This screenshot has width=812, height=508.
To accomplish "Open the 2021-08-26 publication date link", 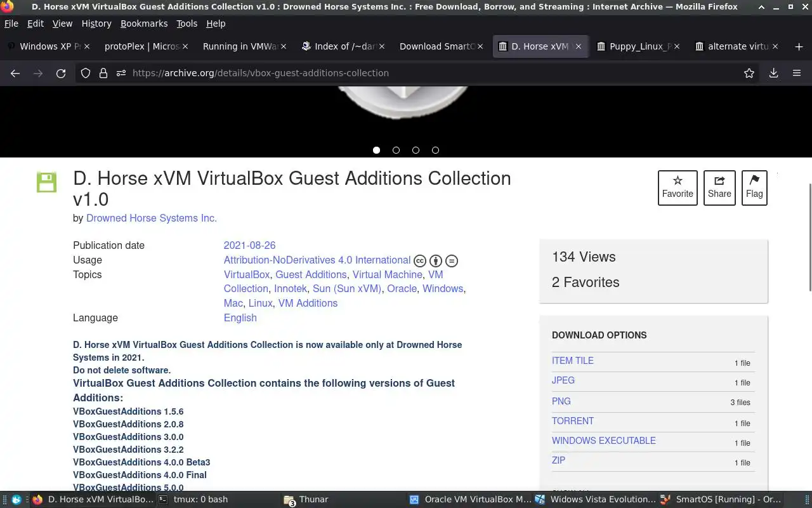I will 249,246.
